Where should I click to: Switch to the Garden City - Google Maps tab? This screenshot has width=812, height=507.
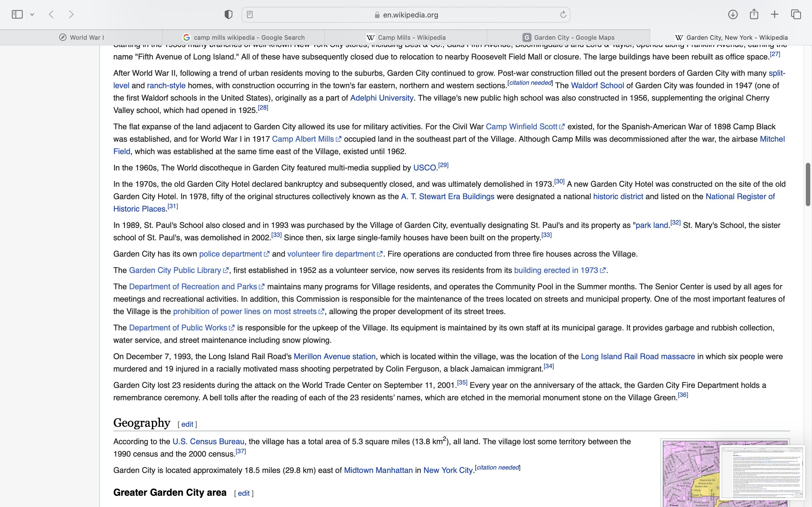coord(568,37)
